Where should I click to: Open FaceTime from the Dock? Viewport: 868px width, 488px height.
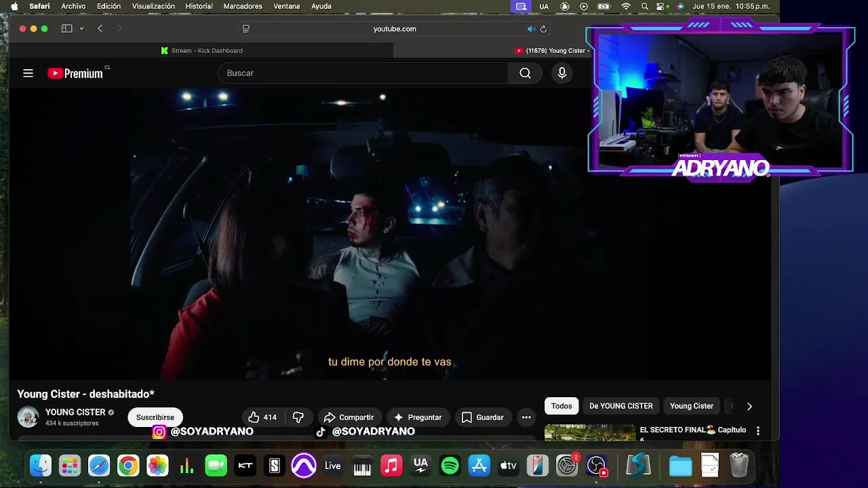pyautogui.click(x=216, y=466)
